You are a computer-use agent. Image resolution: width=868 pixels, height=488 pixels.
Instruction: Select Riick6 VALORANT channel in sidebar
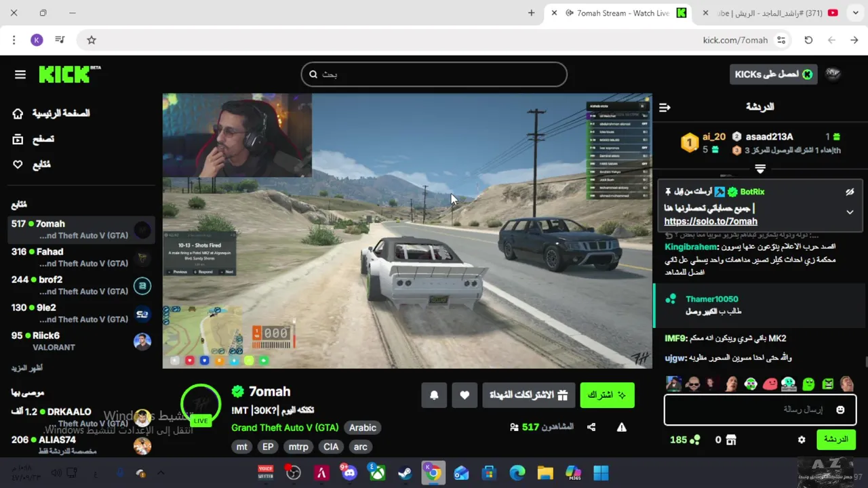[x=81, y=341]
